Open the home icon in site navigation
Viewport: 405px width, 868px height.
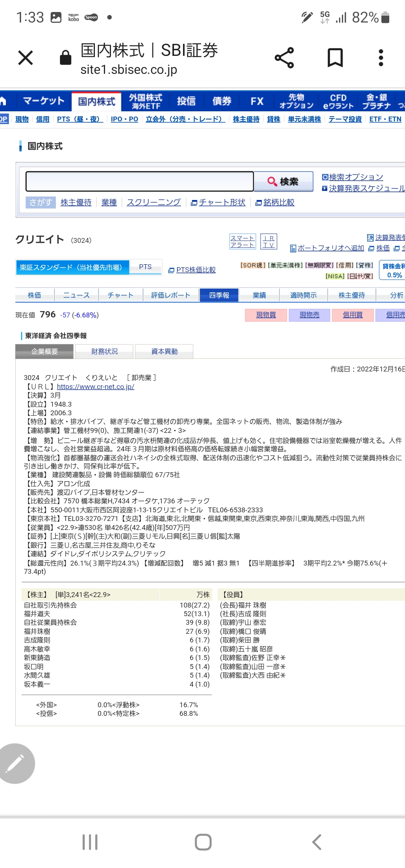3,101
